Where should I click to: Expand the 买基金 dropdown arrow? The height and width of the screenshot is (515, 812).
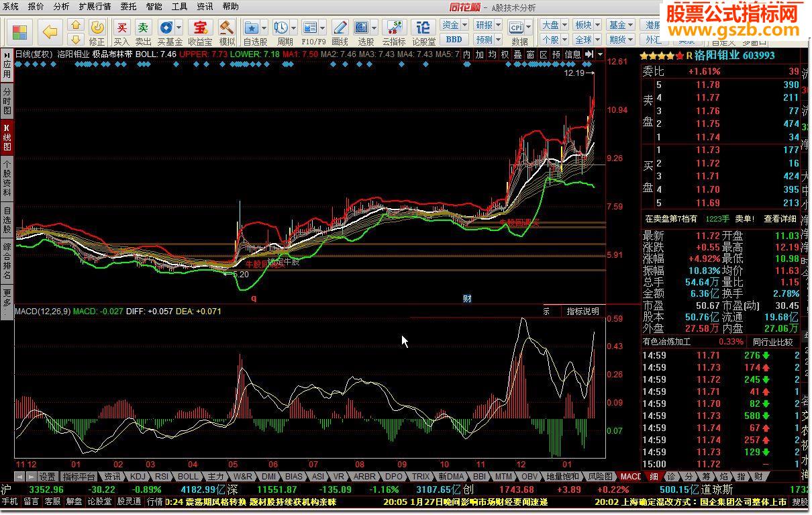point(179,28)
